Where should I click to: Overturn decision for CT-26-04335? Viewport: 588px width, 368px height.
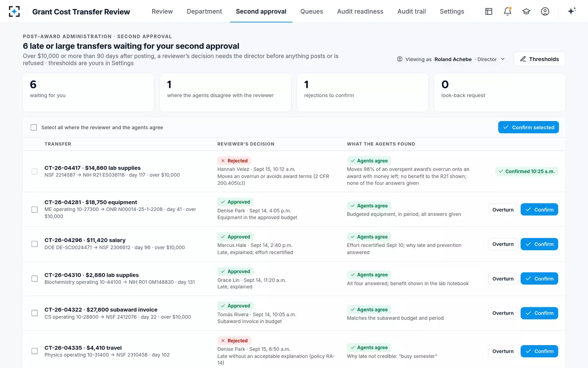point(503,351)
